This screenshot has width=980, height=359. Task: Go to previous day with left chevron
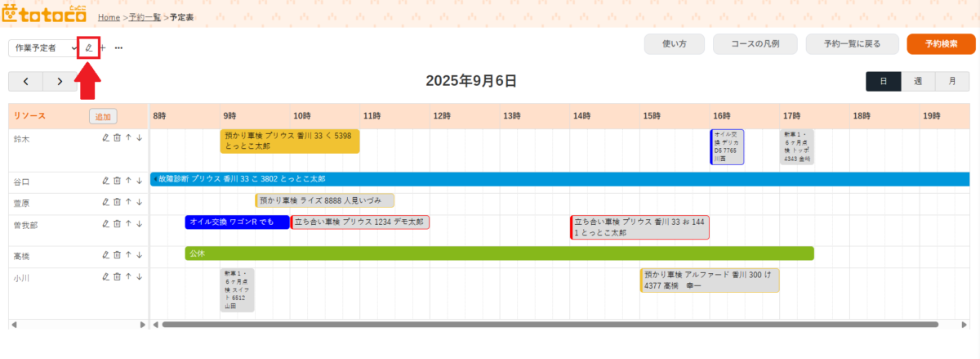(x=26, y=81)
